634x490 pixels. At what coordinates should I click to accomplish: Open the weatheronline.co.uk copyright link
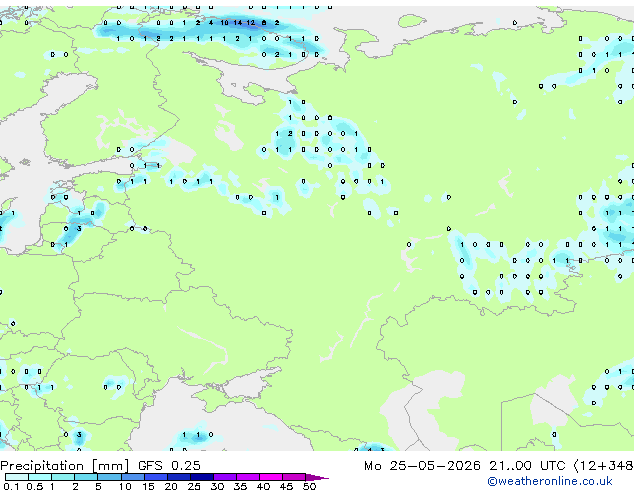click(549, 481)
